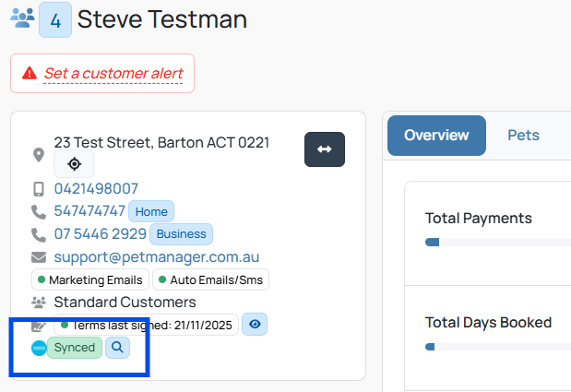Call mobile number 0421498007

coord(96,188)
